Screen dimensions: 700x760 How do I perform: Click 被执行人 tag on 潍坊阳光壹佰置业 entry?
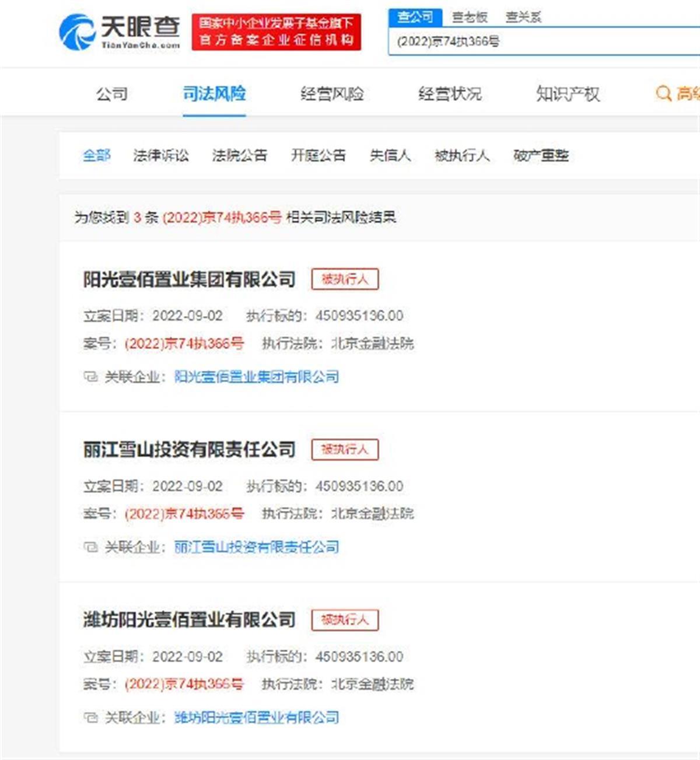click(345, 619)
